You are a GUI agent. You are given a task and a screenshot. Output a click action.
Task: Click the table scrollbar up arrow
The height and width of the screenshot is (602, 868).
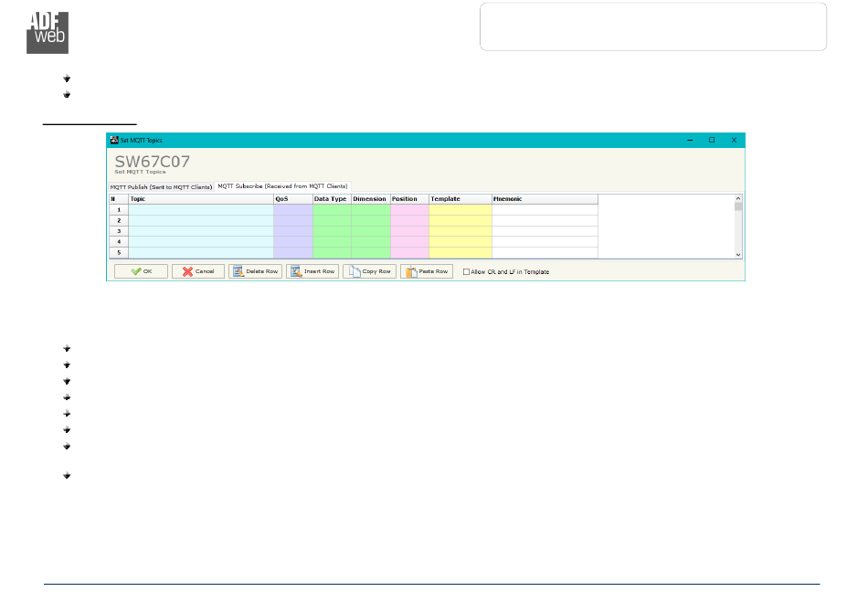pos(738,198)
